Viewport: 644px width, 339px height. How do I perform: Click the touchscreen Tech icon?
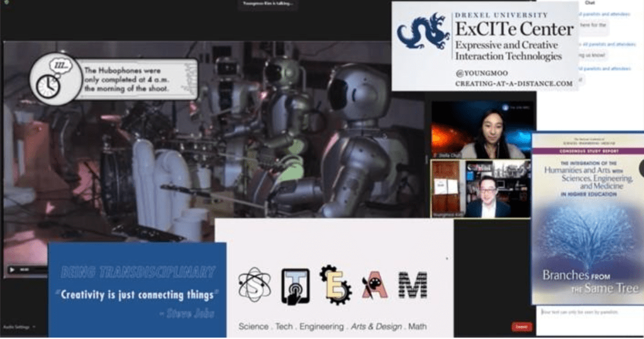pos(295,286)
